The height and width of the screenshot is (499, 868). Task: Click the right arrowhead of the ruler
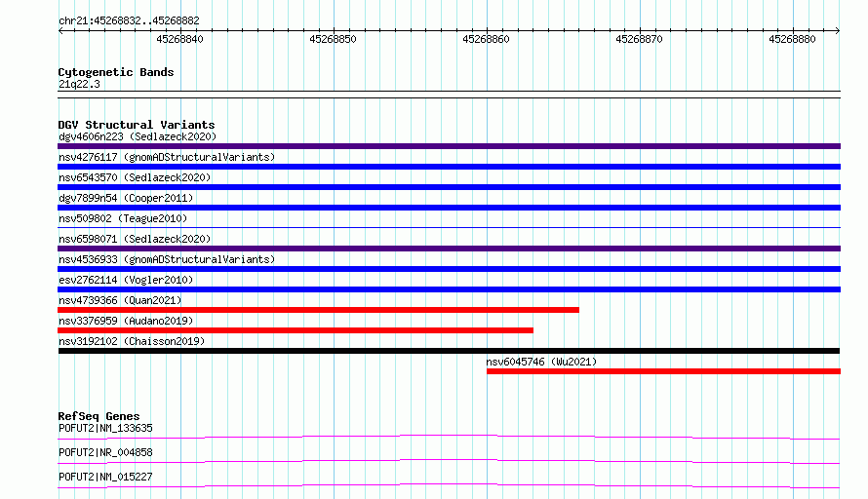click(x=838, y=31)
